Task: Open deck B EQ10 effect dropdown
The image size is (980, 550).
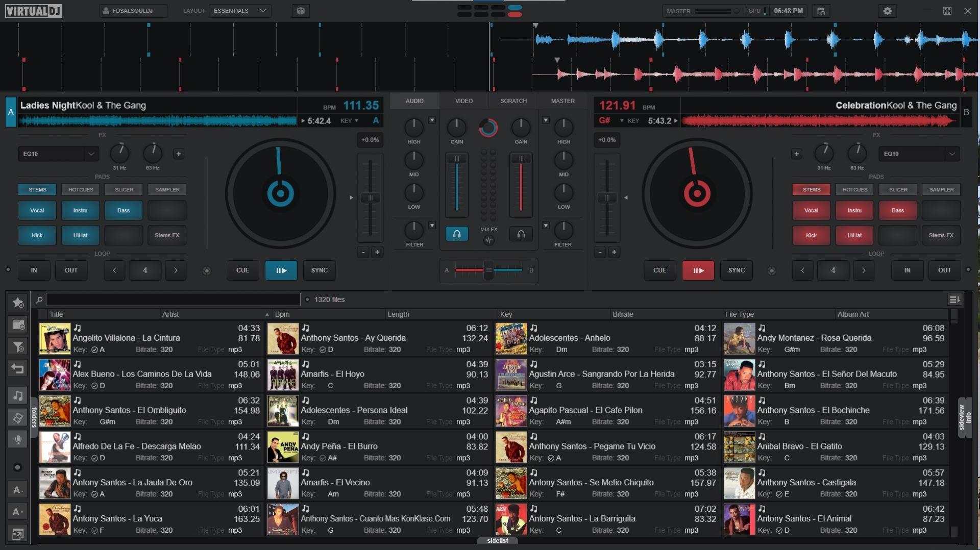Action: 919,154
